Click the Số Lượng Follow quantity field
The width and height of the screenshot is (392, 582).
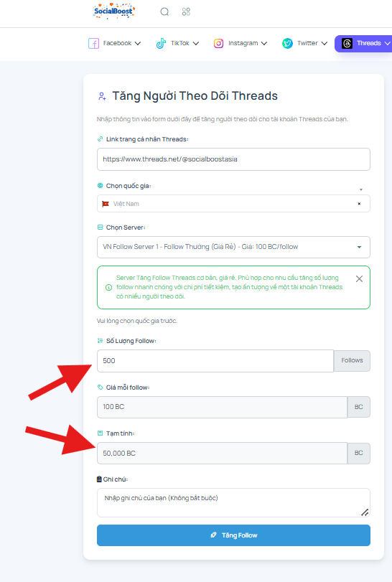click(x=215, y=361)
